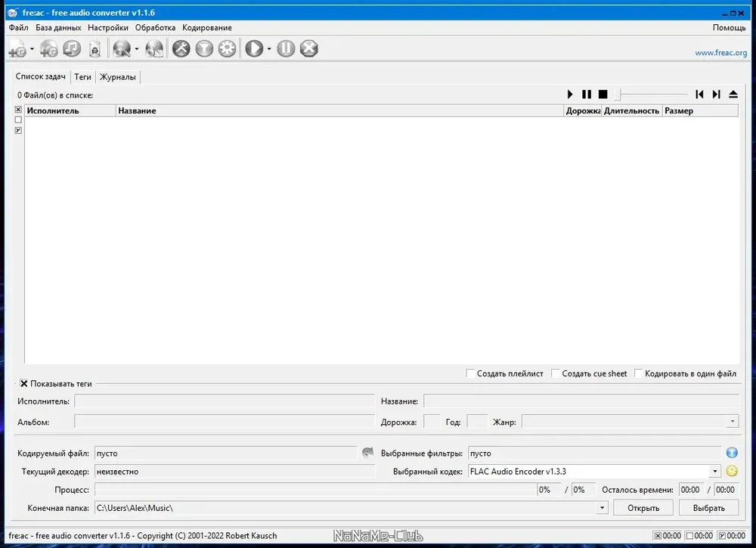Toggle Показывать теги checkbox
This screenshot has width=756, height=548.
click(x=23, y=384)
